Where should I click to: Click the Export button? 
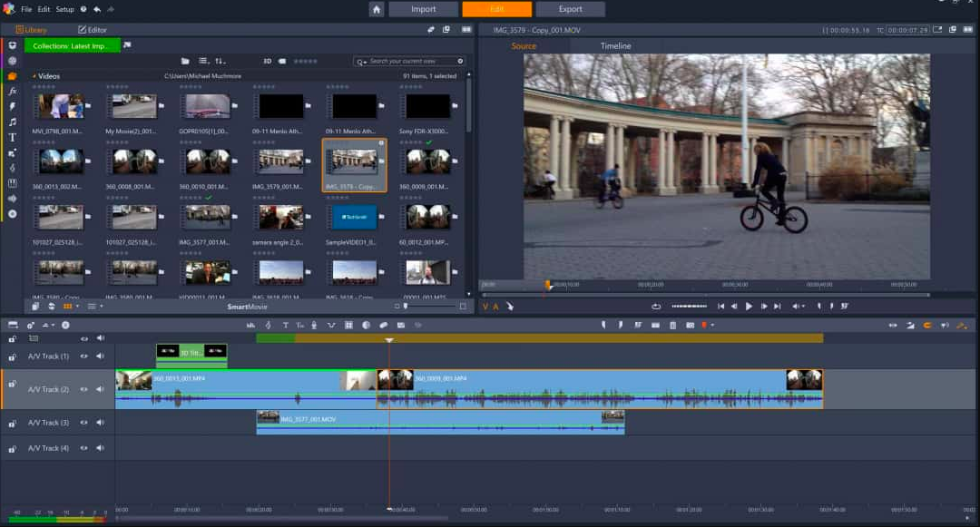[x=570, y=9]
